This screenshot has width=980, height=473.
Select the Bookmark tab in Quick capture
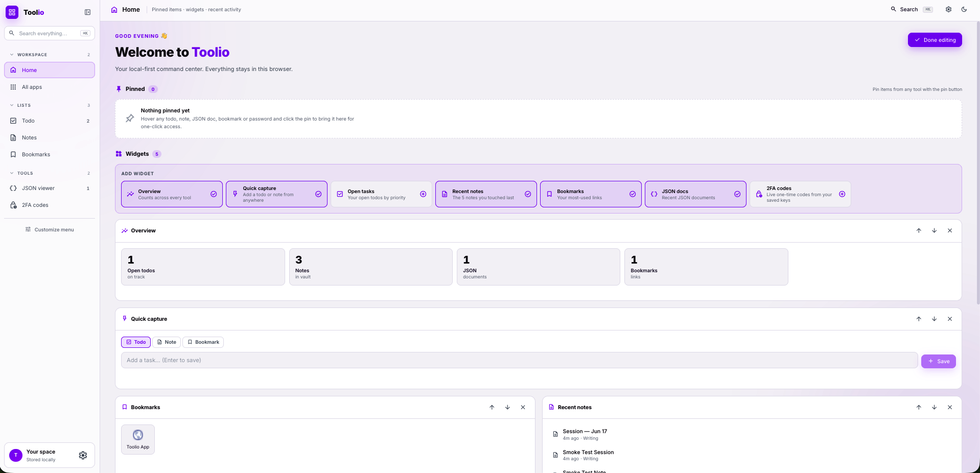click(x=203, y=342)
